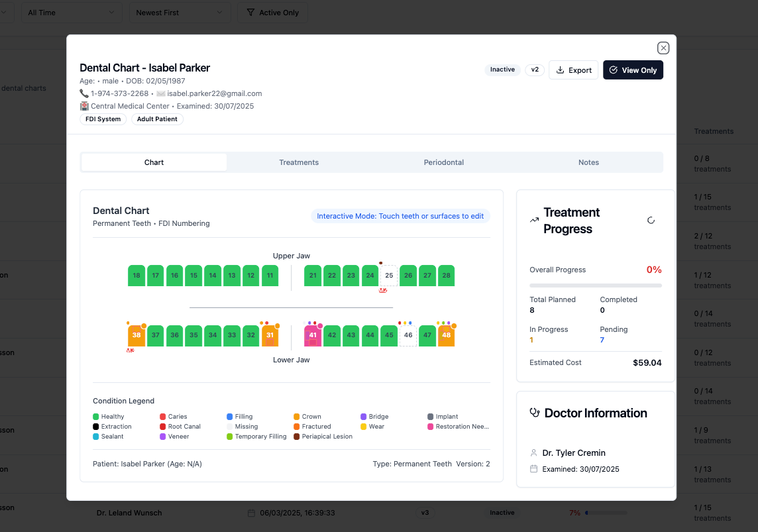Image resolution: width=758 pixels, height=532 pixels.
Task: Select tooth 15 in upper jaw
Action: [193, 276]
